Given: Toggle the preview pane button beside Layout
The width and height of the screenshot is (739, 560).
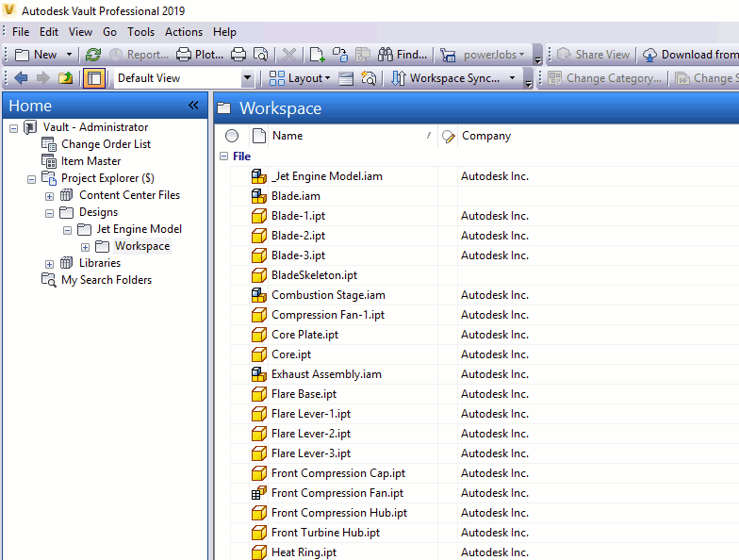Looking at the screenshot, I should 346,78.
